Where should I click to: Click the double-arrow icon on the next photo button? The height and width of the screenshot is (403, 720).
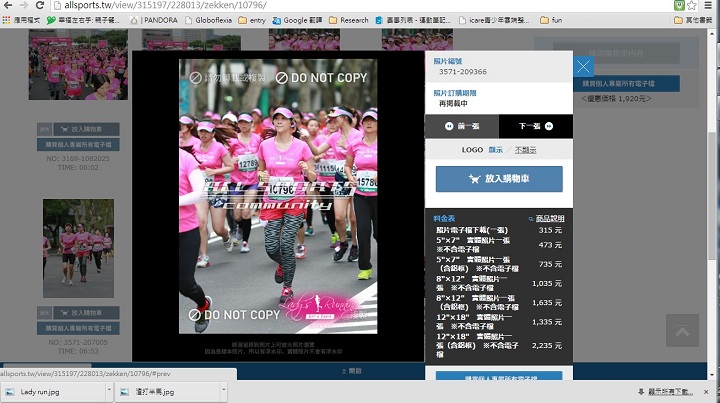pyautogui.click(x=549, y=126)
